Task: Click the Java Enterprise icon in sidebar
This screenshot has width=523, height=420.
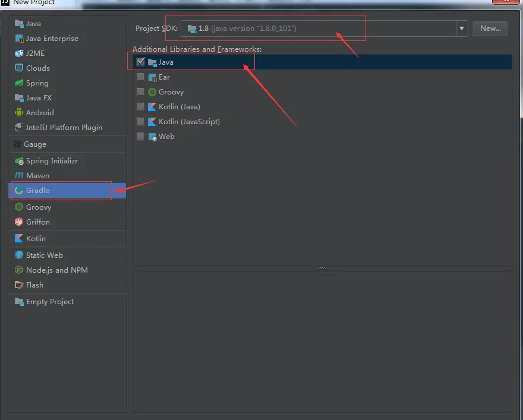Action: [19, 39]
